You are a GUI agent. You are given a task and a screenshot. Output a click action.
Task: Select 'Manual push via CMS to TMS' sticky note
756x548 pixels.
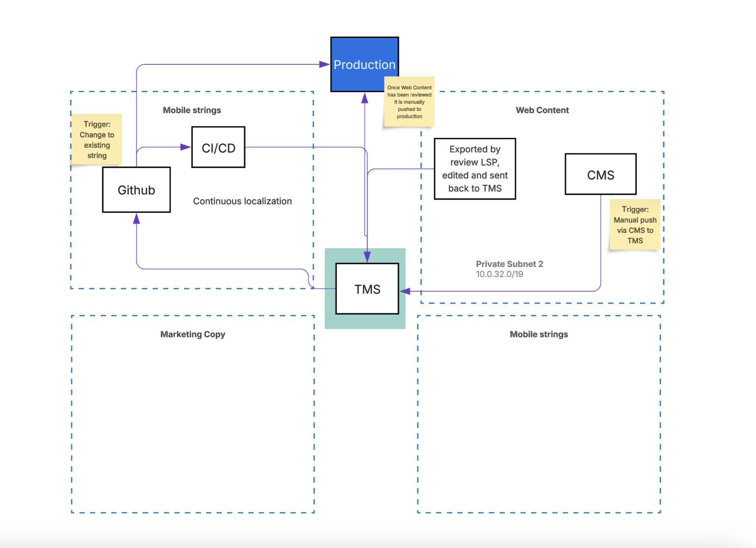(x=635, y=225)
